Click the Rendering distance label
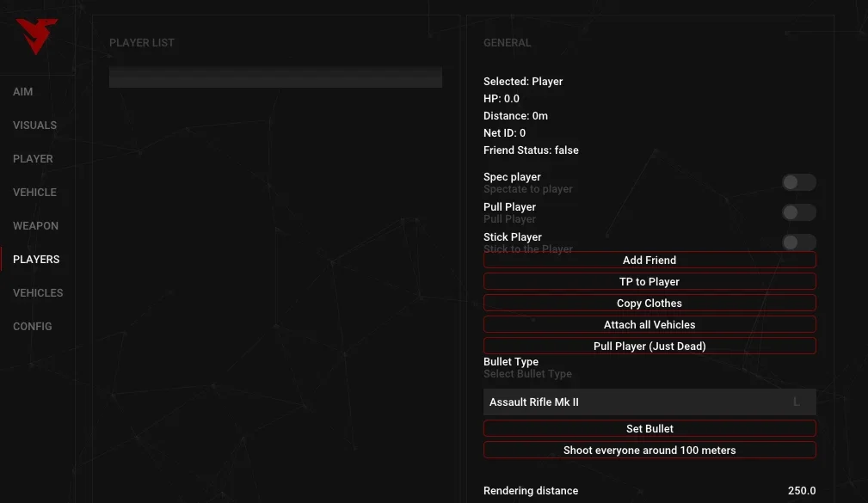 531,491
